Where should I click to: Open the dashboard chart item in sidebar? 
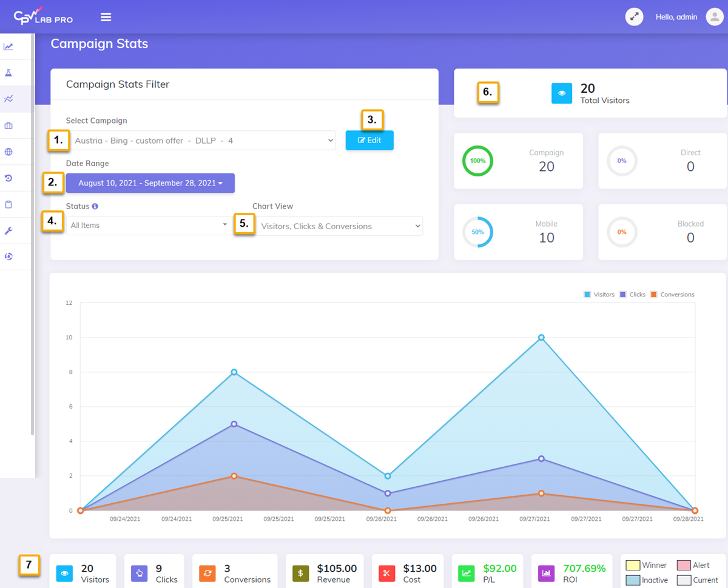[8, 47]
